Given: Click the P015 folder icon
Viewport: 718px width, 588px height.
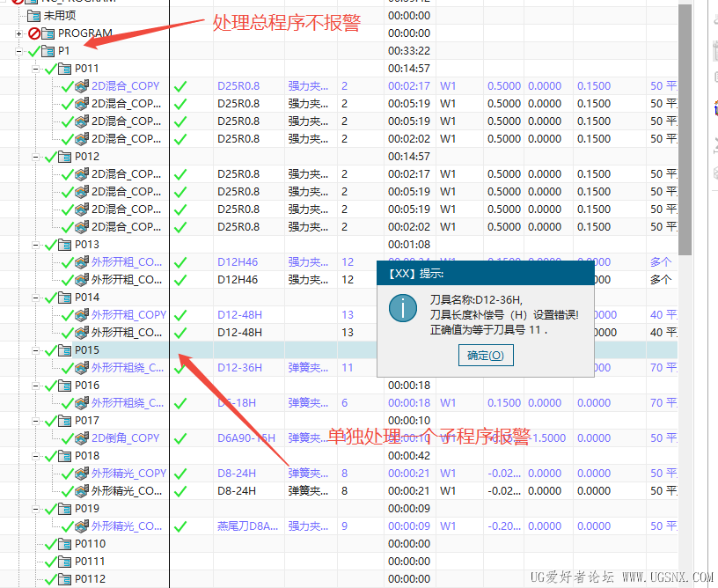Looking at the screenshot, I should (64, 350).
